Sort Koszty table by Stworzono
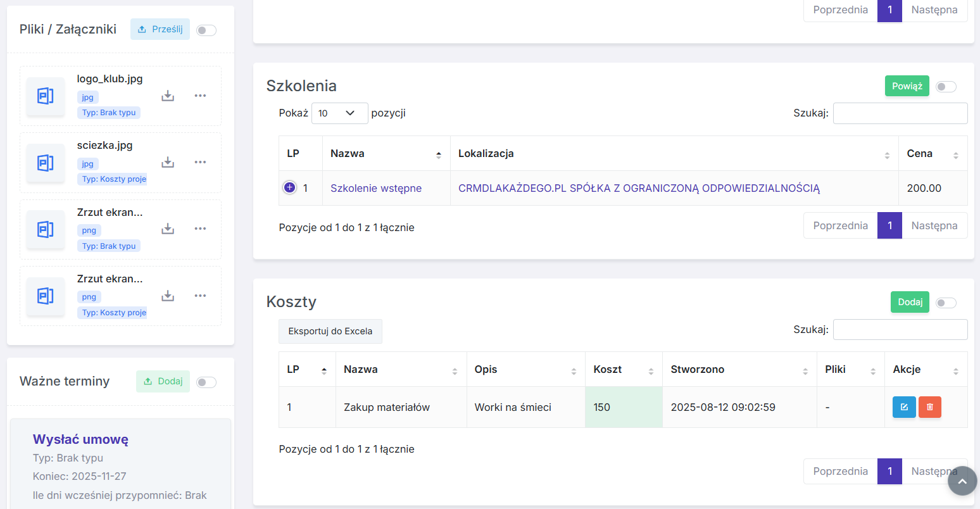The height and width of the screenshot is (509, 980). click(x=740, y=369)
